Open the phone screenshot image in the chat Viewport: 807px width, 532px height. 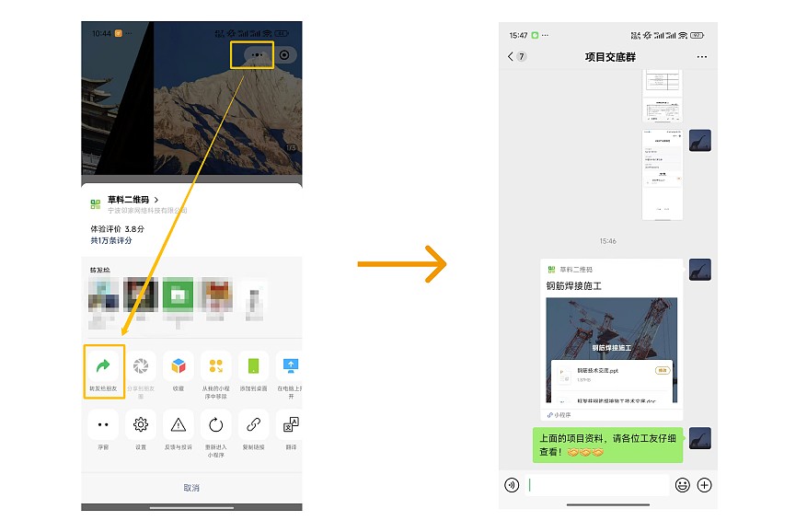(x=663, y=175)
